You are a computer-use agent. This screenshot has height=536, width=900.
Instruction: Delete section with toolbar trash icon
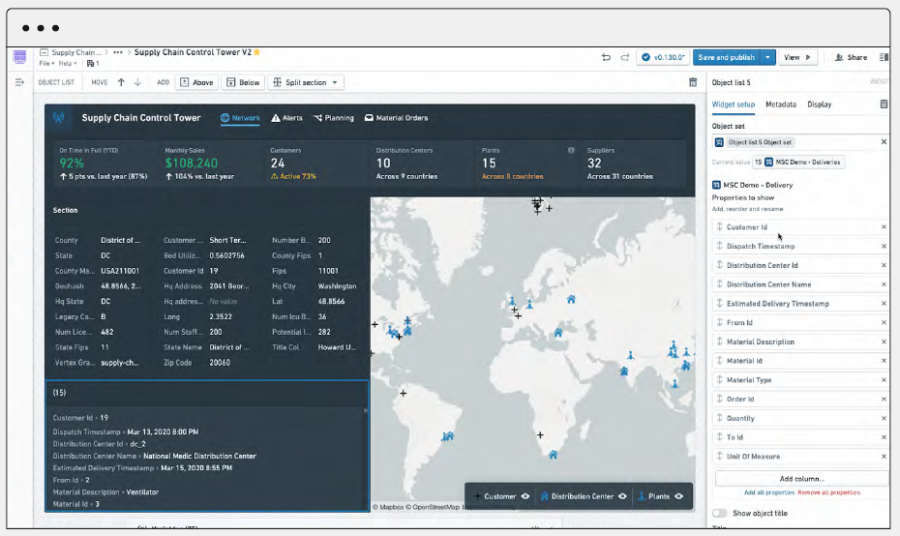tap(693, 83)
